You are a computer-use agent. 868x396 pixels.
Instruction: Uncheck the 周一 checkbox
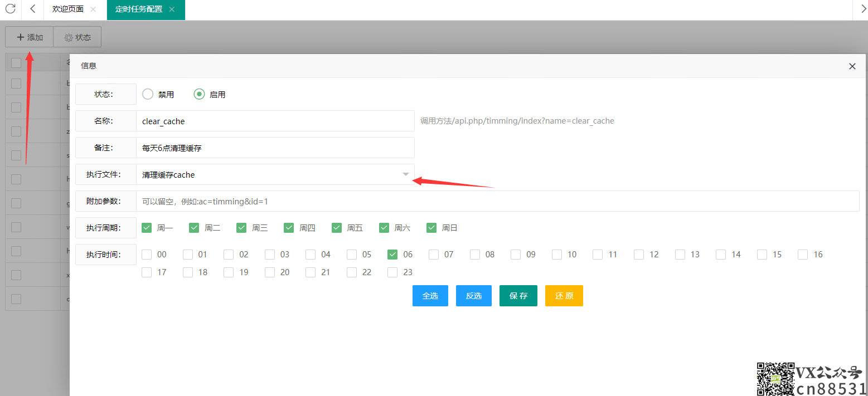click(x=147, y=227)
